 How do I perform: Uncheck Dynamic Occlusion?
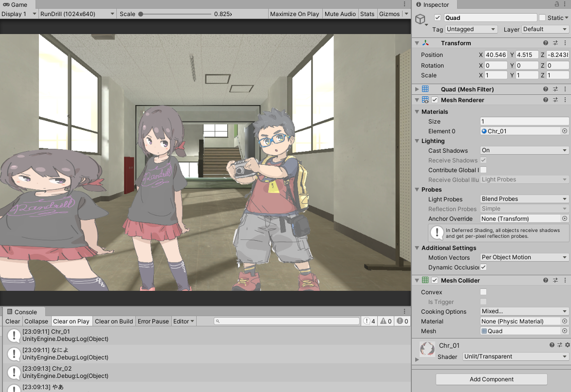click(x=483, y=267)
